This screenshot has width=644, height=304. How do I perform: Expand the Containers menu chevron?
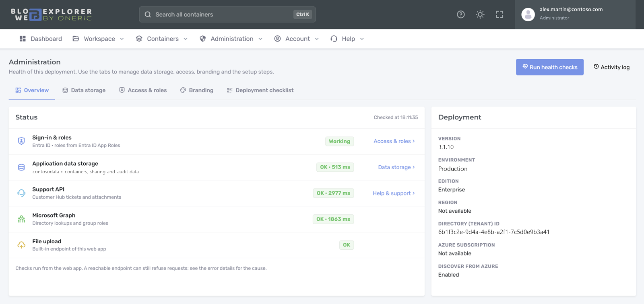pos(186,39)
